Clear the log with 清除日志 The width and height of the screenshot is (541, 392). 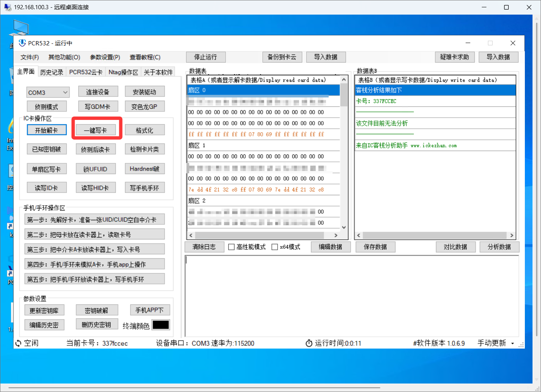tap(204, 247)
